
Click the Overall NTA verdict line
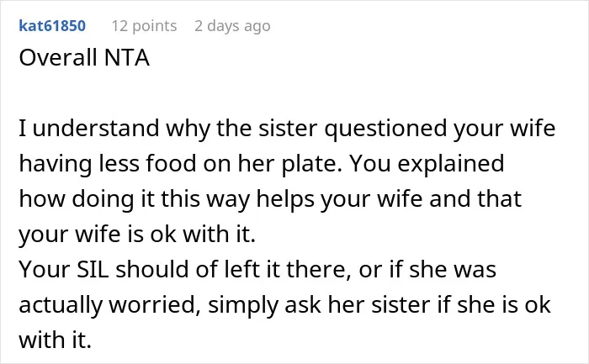pyautogui.click(x=84, y=57)
